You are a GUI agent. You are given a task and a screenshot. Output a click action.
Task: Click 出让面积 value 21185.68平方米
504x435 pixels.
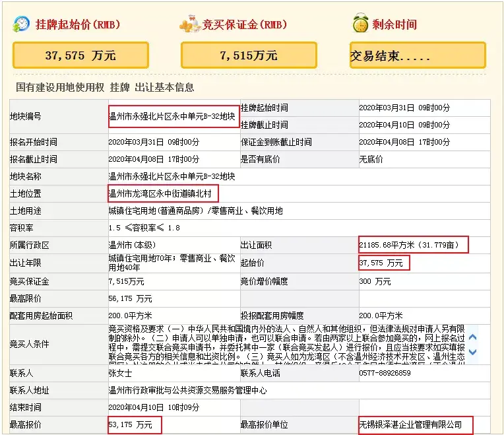coord(387,245)
